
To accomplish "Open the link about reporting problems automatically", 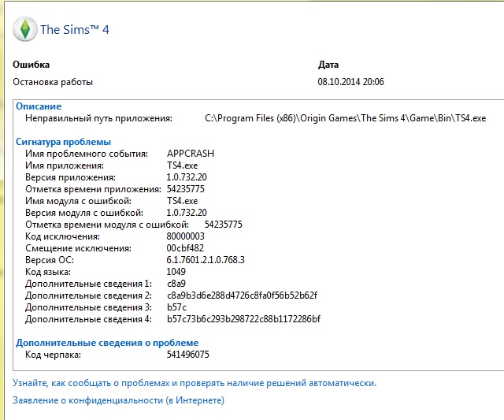I will pos(195,383).
